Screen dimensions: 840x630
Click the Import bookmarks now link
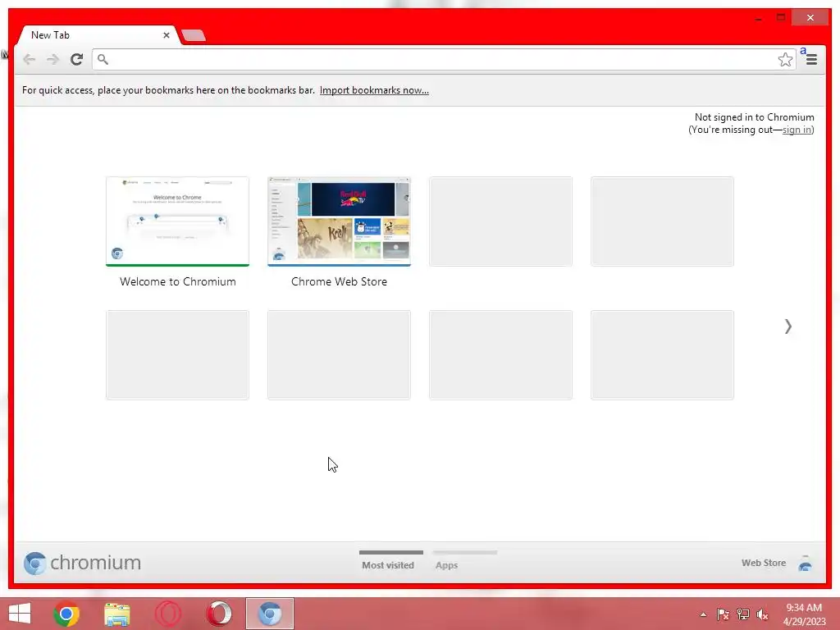click(374, 90)
